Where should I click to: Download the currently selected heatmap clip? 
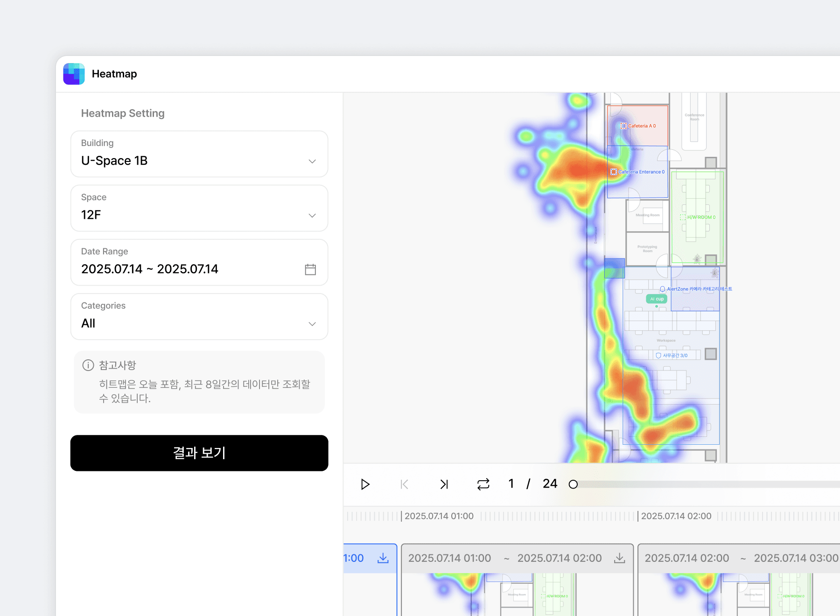point(383,558)
